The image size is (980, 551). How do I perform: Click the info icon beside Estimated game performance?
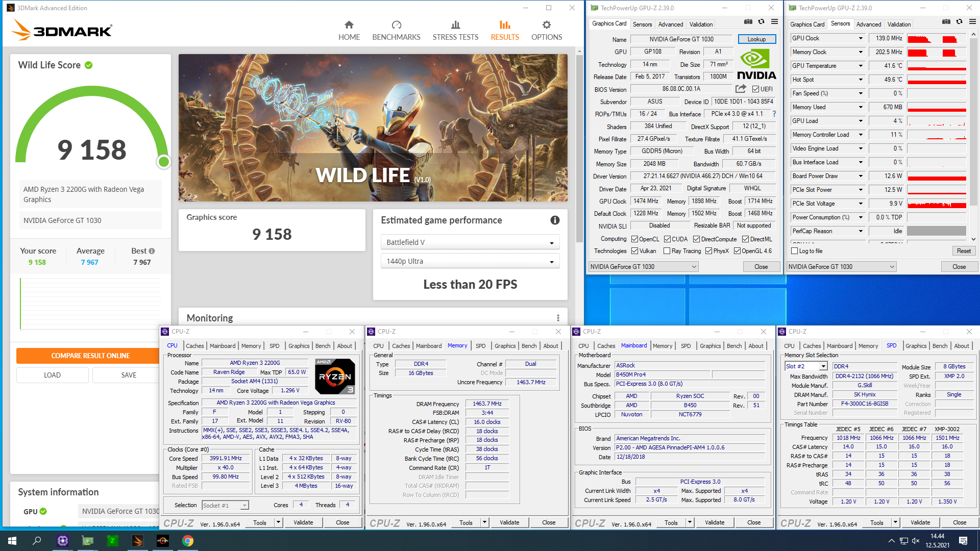pyautogui.click(x=555, y=220)
